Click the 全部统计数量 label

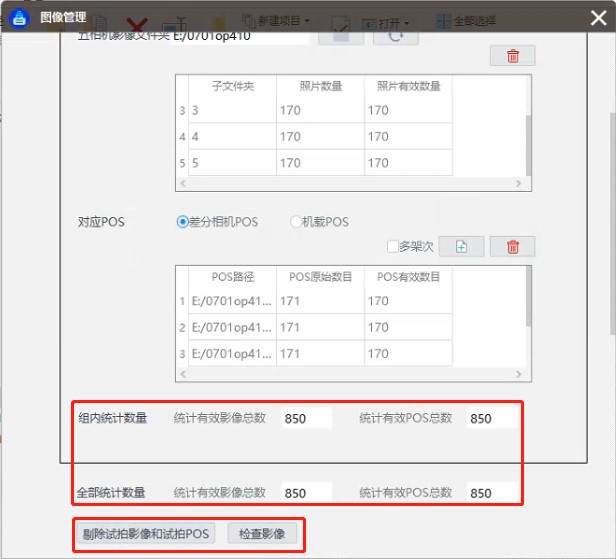pos(111,493)
